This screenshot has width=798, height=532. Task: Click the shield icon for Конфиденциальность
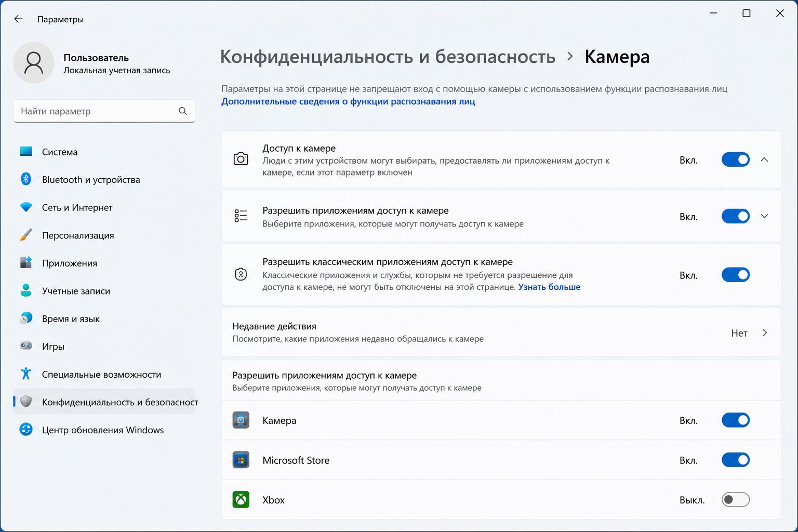pos(26,402)
